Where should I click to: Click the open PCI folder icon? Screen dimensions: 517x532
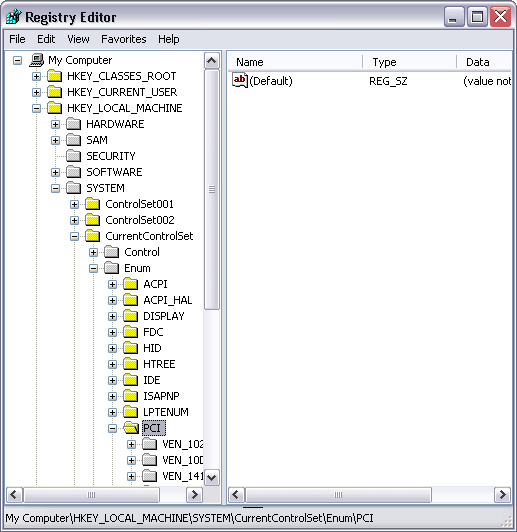tap(131, 428)
